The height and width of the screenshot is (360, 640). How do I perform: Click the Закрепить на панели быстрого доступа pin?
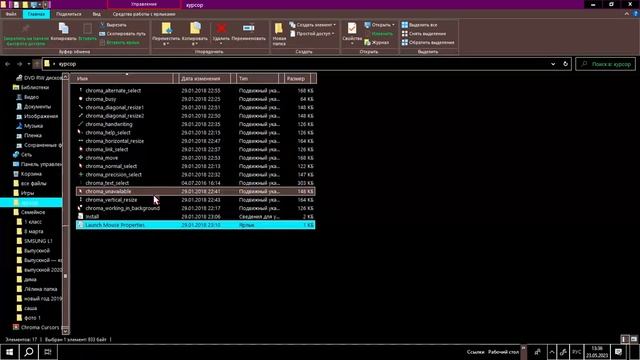[x=26, y=28]
